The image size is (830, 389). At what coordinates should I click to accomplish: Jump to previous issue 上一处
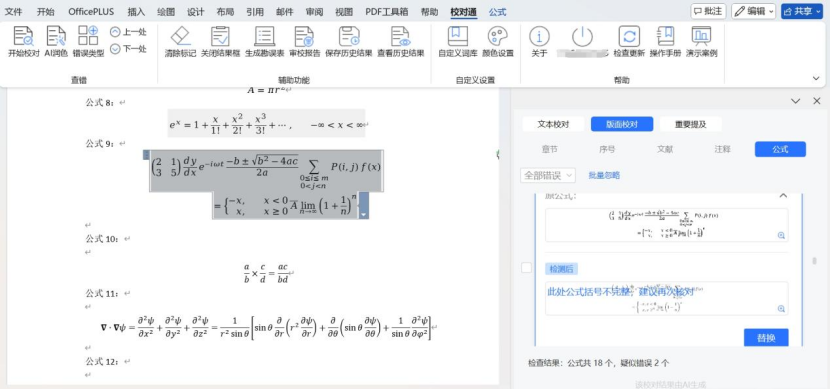(128, 32)
